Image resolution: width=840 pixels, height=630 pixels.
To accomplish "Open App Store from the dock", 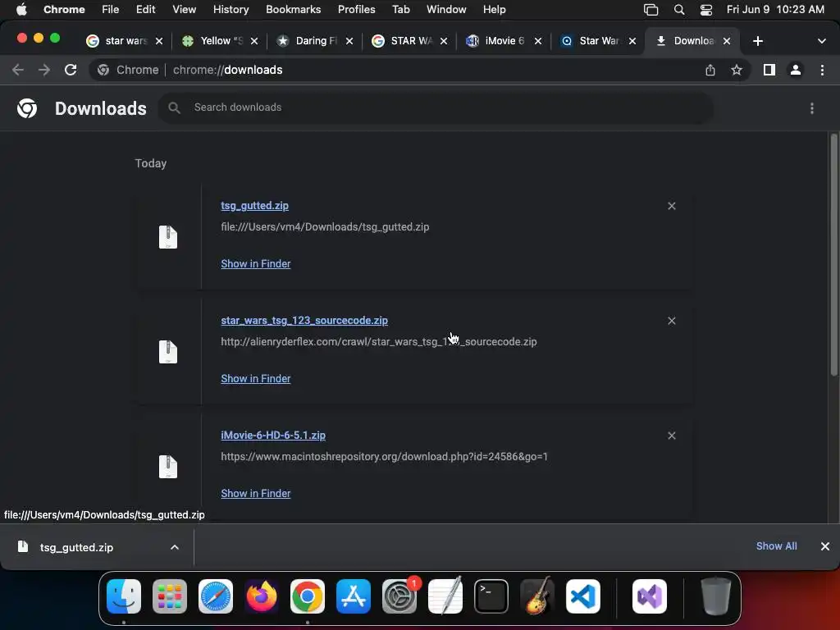I will point(354,596).
